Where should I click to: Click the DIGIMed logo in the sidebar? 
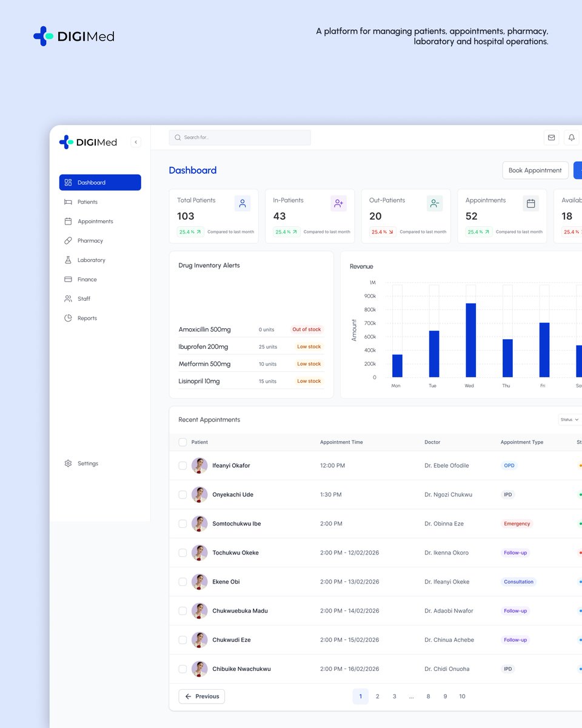point(88,142)
